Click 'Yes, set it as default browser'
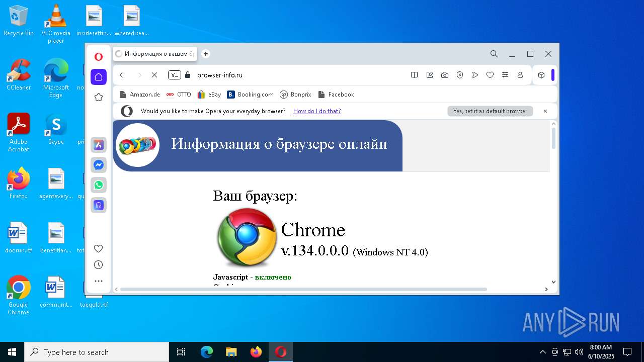This screenshot has height=362, width=644. (x=490, y=111)
